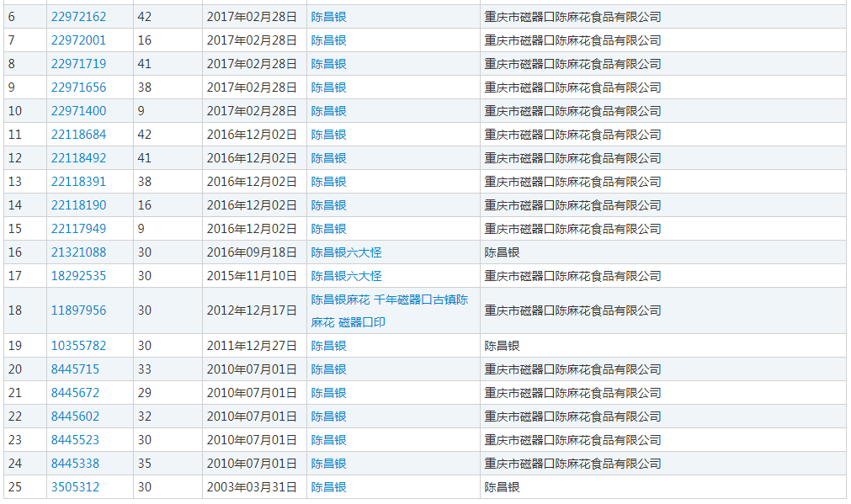Open registration number 8445602 link

pyautogui.click(x=76, y=416)
